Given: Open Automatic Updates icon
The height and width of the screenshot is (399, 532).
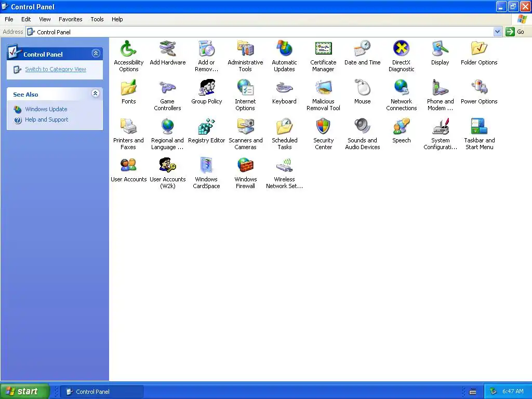Looking at the screenshot, I should click(284, 48).
